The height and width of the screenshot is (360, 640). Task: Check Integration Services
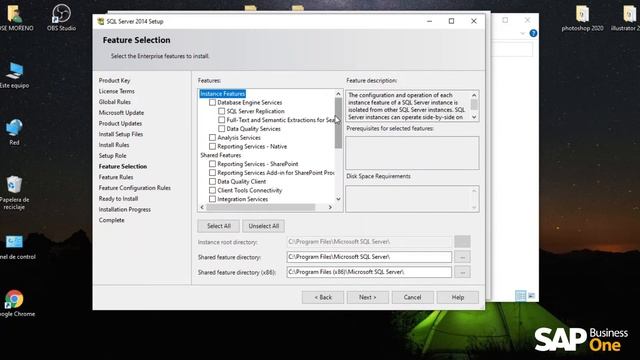(x=212, y=199)
